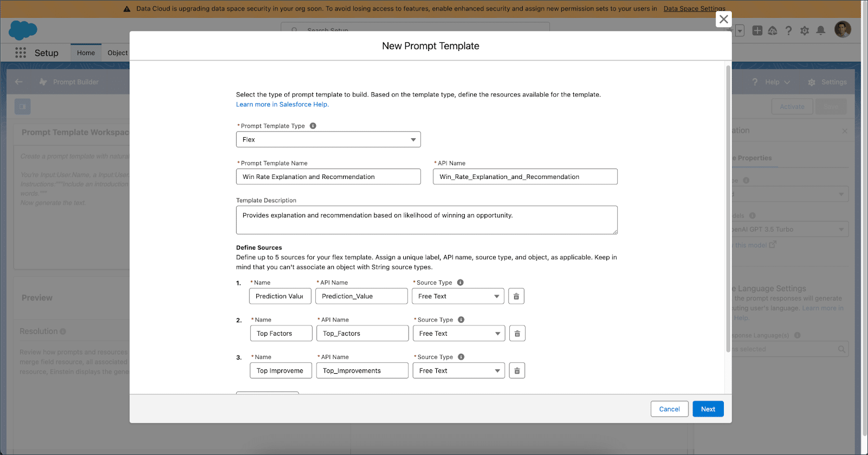Switch to the Home tab in Setup
The width and height of the screenshot is (868, 455).
[x=86, y=53]
